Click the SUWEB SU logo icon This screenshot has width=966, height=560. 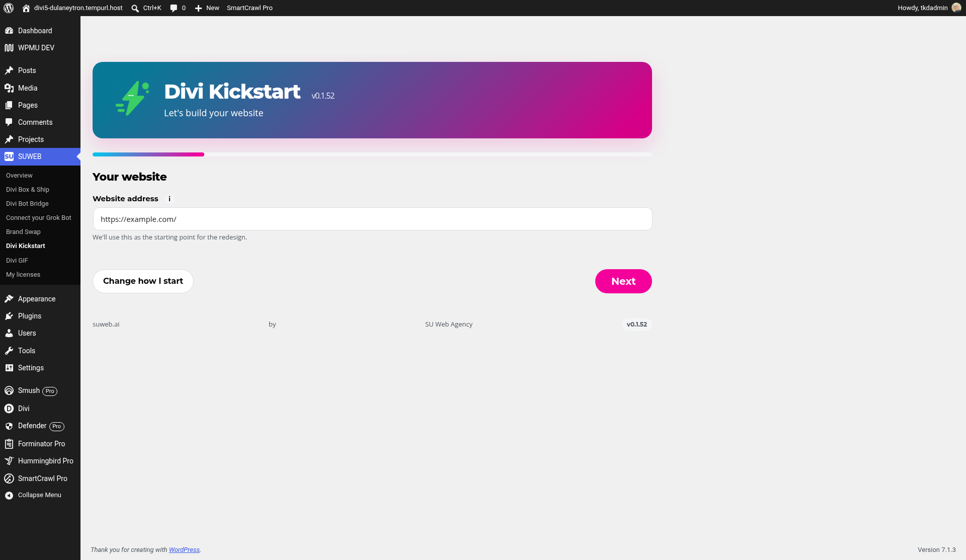(x=9, y=156)
